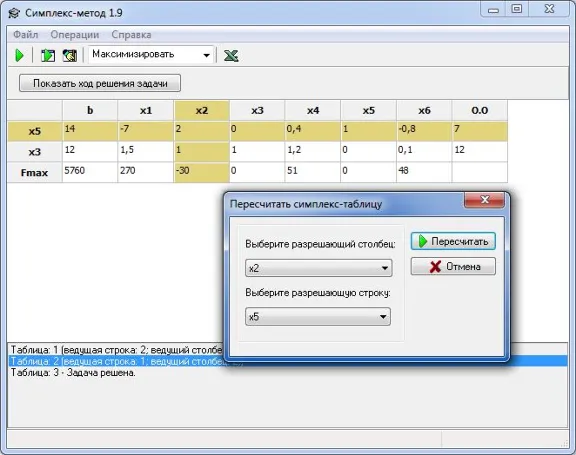Expand the разрешающую строку x5 combo box
The image size is (576, 455).
tap(318, 317)
